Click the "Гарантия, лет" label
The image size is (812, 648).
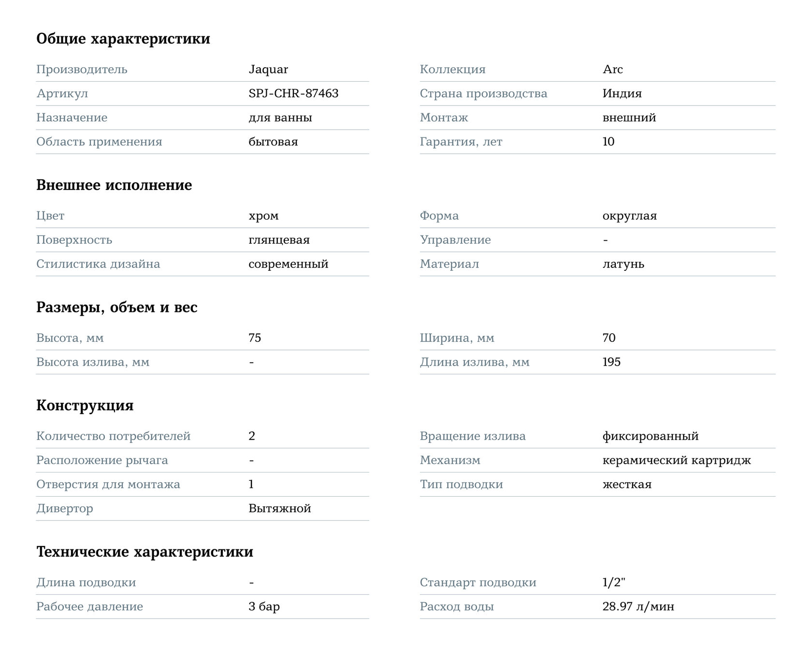tap(461, 142)
